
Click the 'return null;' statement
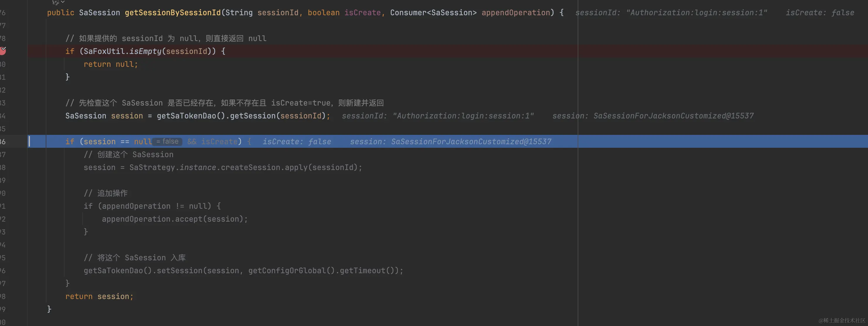[111, 64]
